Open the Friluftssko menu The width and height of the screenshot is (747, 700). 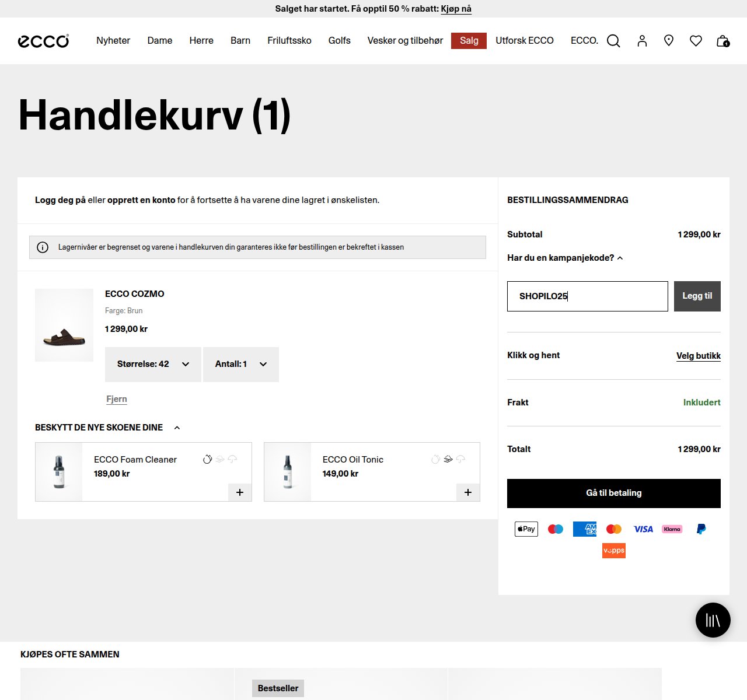tap(289, 40)
